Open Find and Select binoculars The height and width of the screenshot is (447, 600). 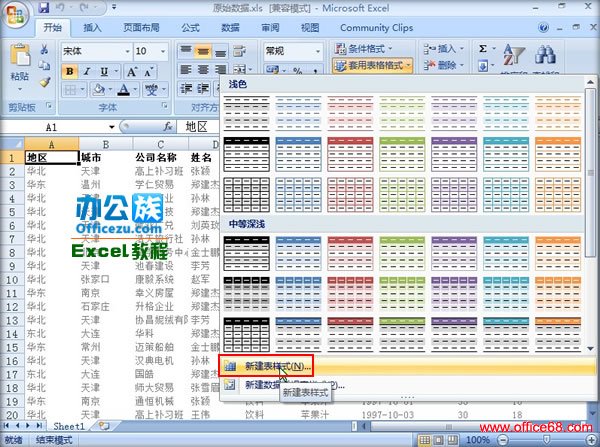(x=545, y=54)
